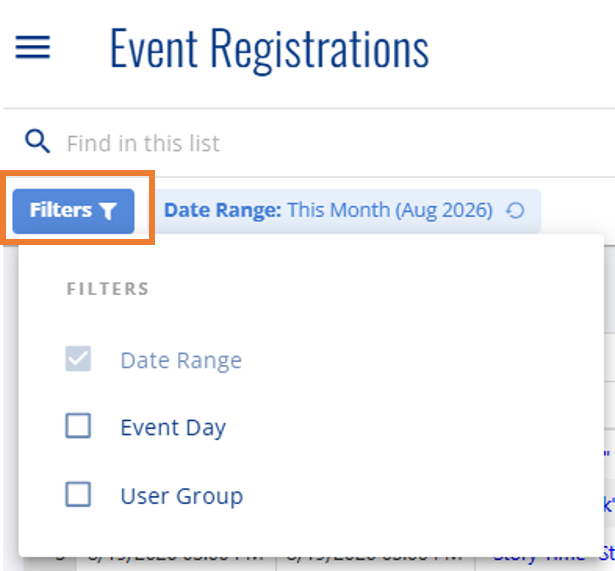Click the greyed Date Range label

181,360
